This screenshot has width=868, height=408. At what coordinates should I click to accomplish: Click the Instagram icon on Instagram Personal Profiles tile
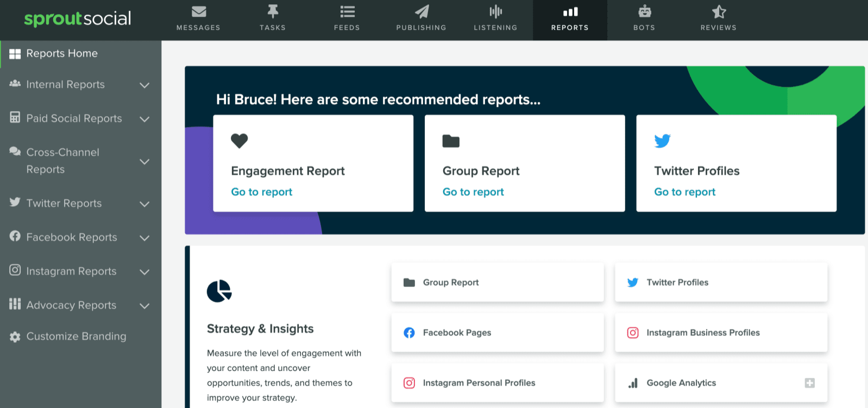point(409,383)
